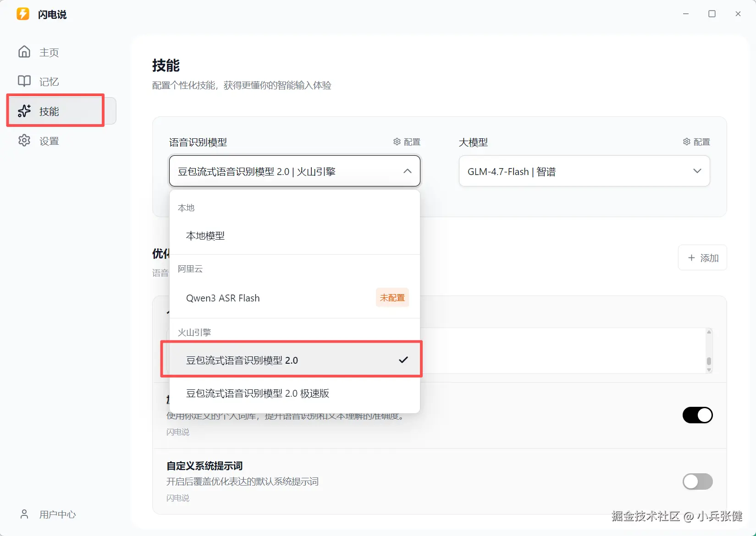This screenshot has width=756, height=536.
Task: Go to 主页 in the sidebar
Action: (61, 52)
